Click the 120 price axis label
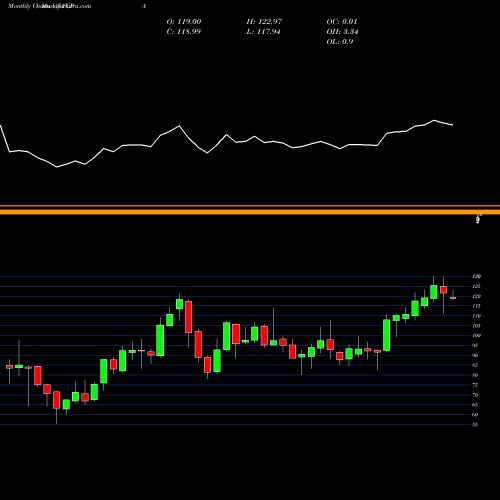The width and height of the screenshot is (500, 500). click(477, 296)
